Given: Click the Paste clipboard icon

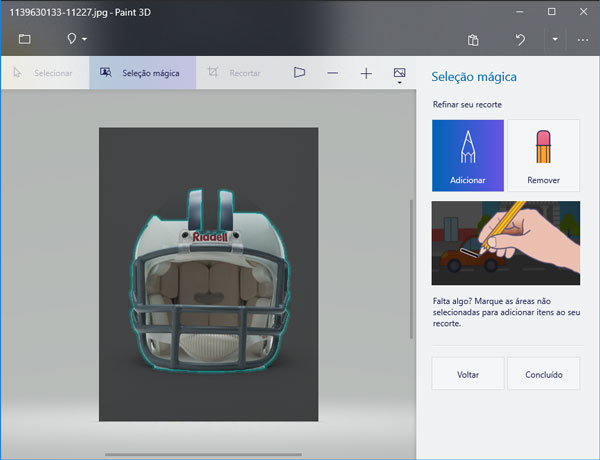Looking at the screenshot, I should coord(473,40).
